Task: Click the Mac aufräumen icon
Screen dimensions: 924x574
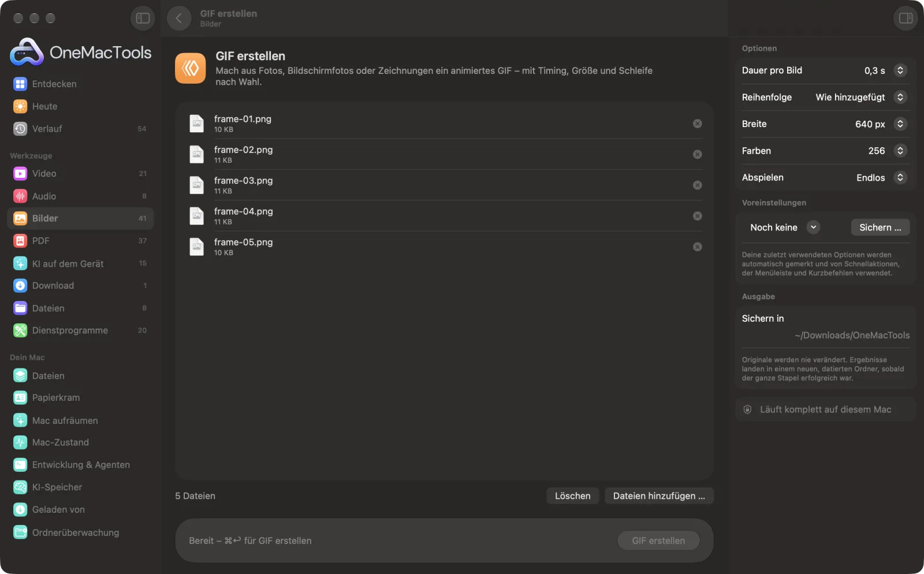Action: (20, 420)
